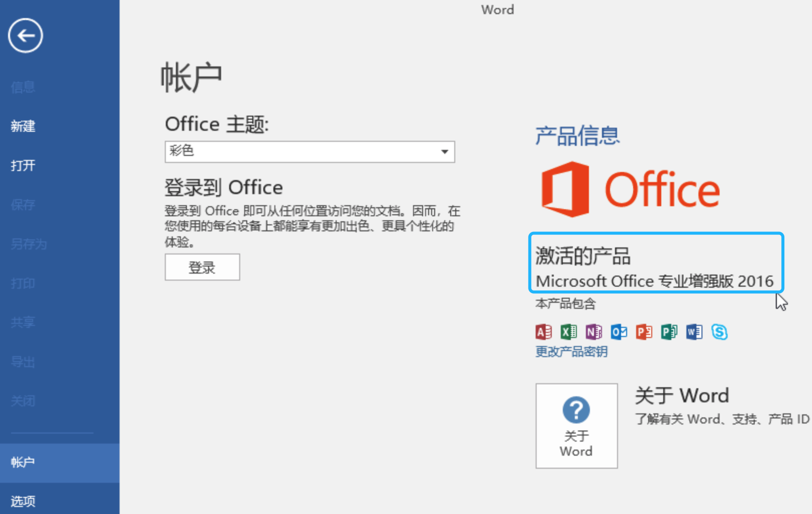The image size is (812, 514).
Task: Click the 关于 Word button
Action: click(576, 426)
